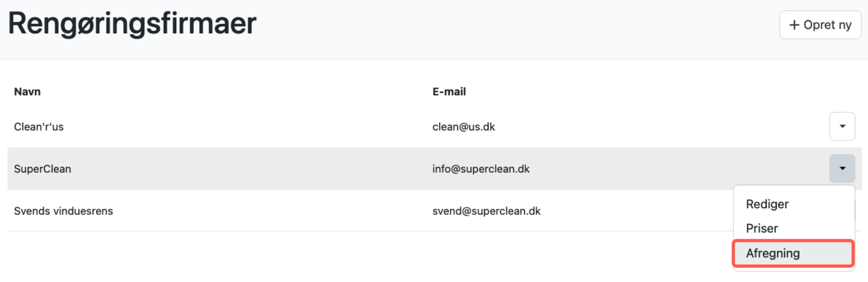Click the Navn column header
This screenshot has height=282, width=868.
pos(27,92)
